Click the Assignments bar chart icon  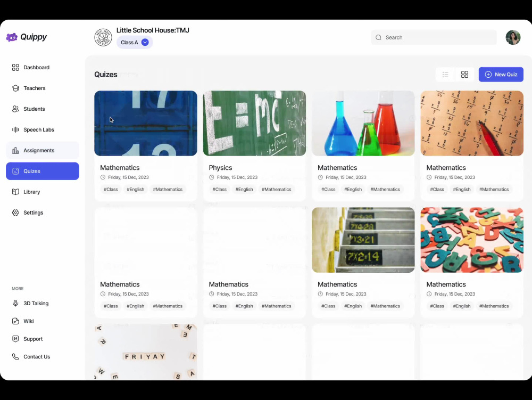pyautogui.click(x=15, y=150)
